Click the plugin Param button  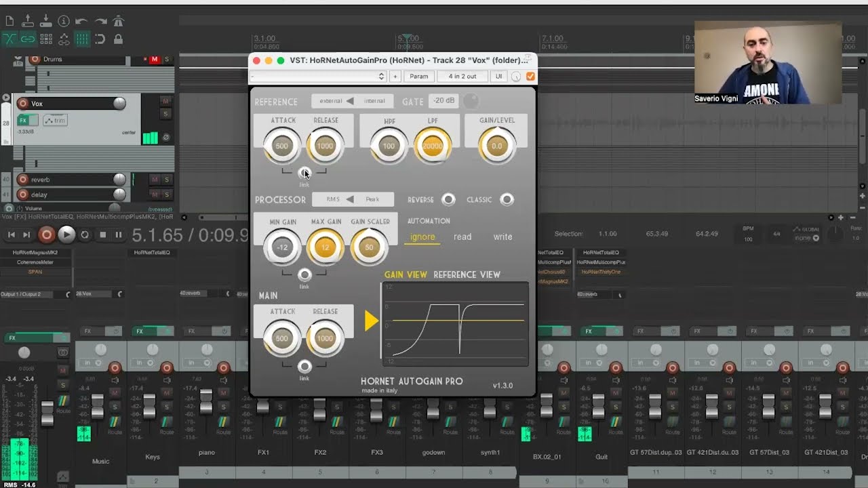tap(418, 77)
